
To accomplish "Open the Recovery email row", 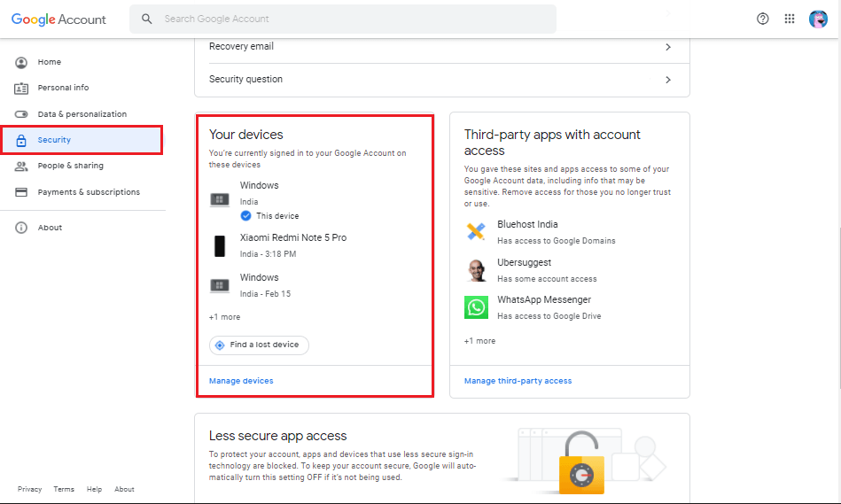I will click(442, 47).
